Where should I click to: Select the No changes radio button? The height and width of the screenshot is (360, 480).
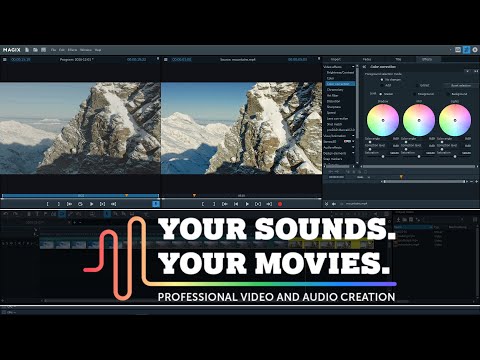click(x=382, y=80)
